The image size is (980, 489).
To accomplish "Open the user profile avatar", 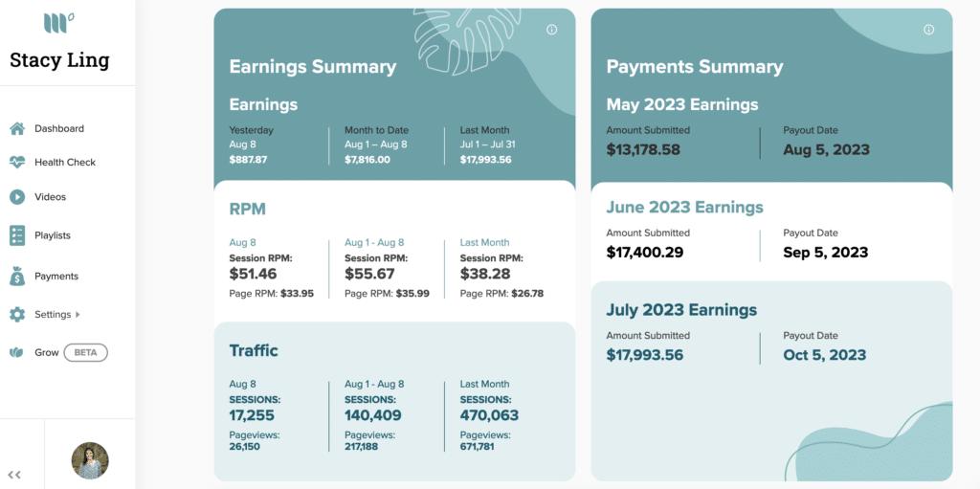I will click(x=90, y=461).
